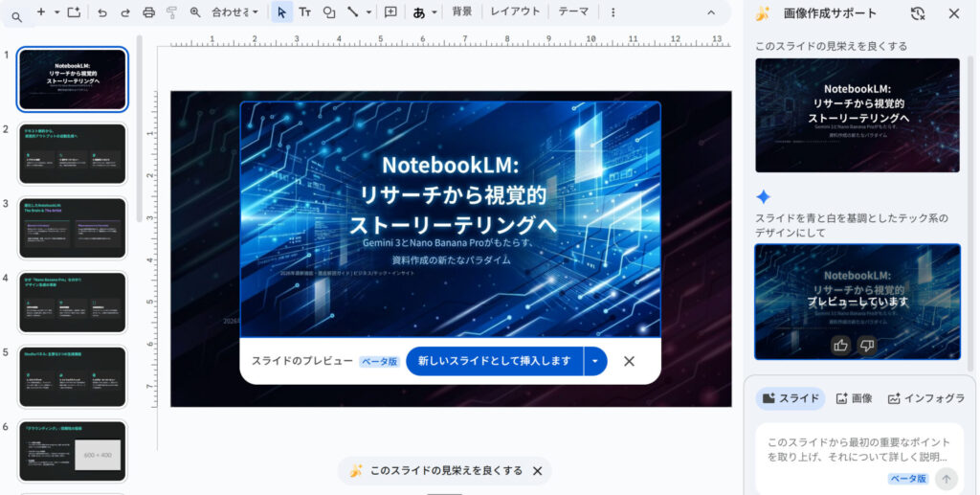The width and height of the screenshot is (980, 495).
Task: Click the あ input tools icon
Action: click(x=419, y=11)
